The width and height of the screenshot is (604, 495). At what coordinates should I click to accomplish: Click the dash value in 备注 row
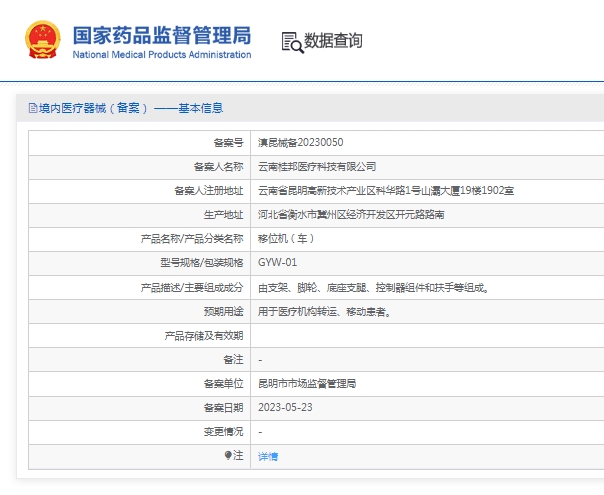point(260,361)
